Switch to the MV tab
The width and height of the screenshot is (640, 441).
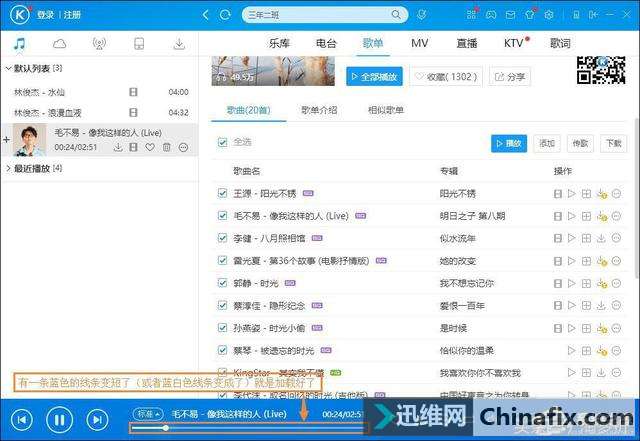pos(420,43)
